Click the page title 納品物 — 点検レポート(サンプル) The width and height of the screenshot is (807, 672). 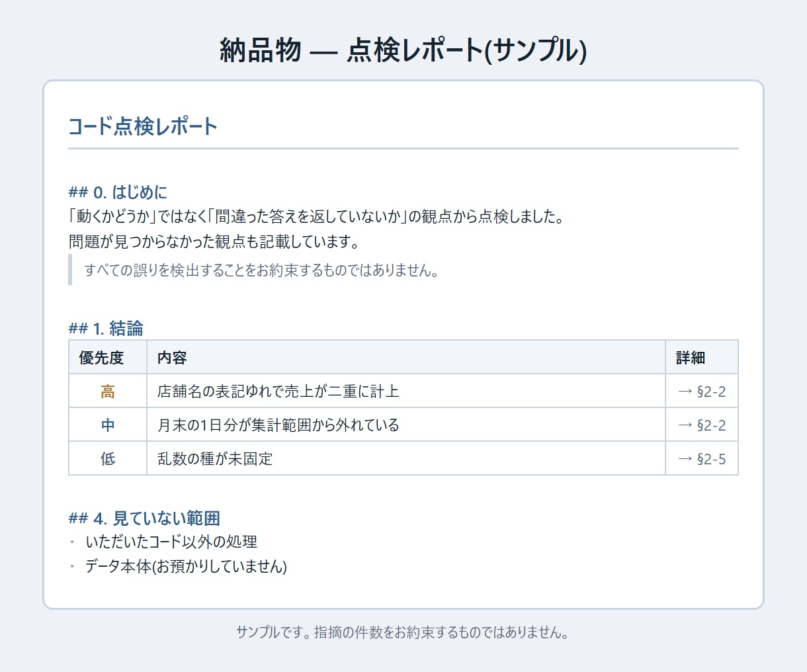point(403,50)
